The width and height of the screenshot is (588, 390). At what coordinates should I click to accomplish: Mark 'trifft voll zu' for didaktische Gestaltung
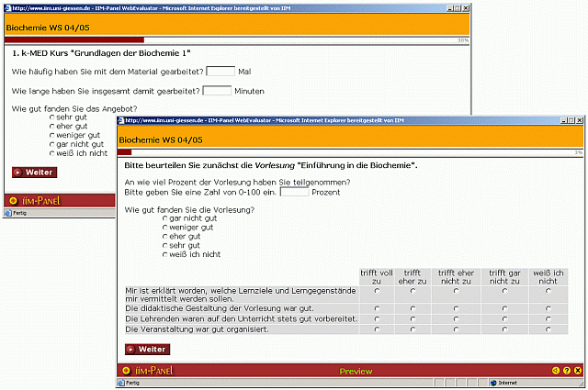point(376,308)
